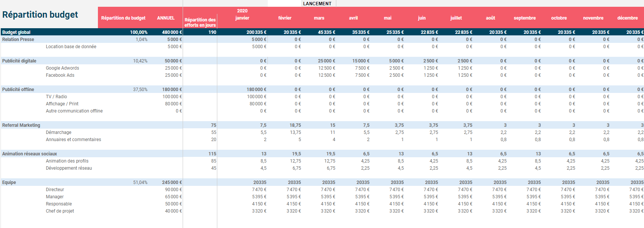Click the 'TV / Radio' row label
644x228 pixels.
(x=56, y=97)
